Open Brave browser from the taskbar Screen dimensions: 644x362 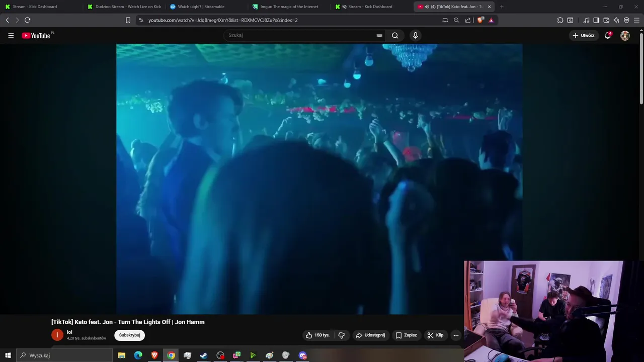tap(154, 355)
